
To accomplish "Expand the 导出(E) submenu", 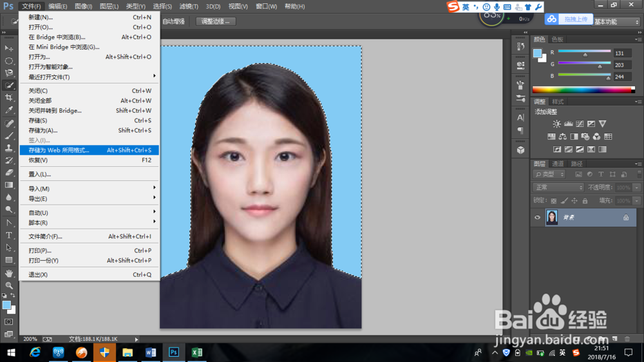I will pyautogui.click(x=89, y=198).
